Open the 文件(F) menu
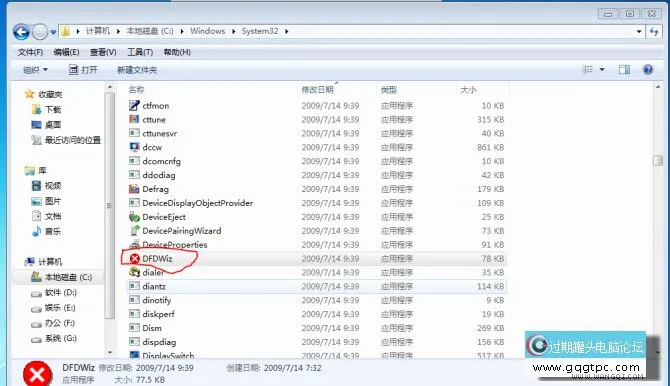Screen dimensions: 670x386 [30, 52]
